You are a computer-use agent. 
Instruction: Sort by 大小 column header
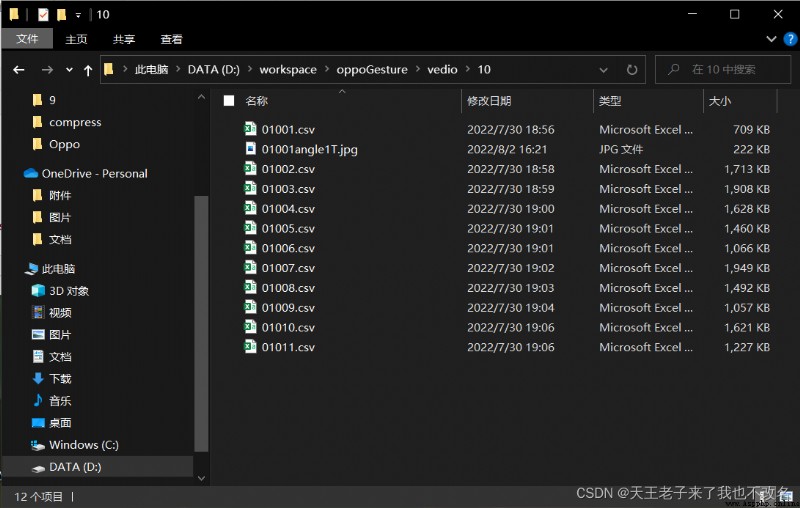(x=719, y=101)
